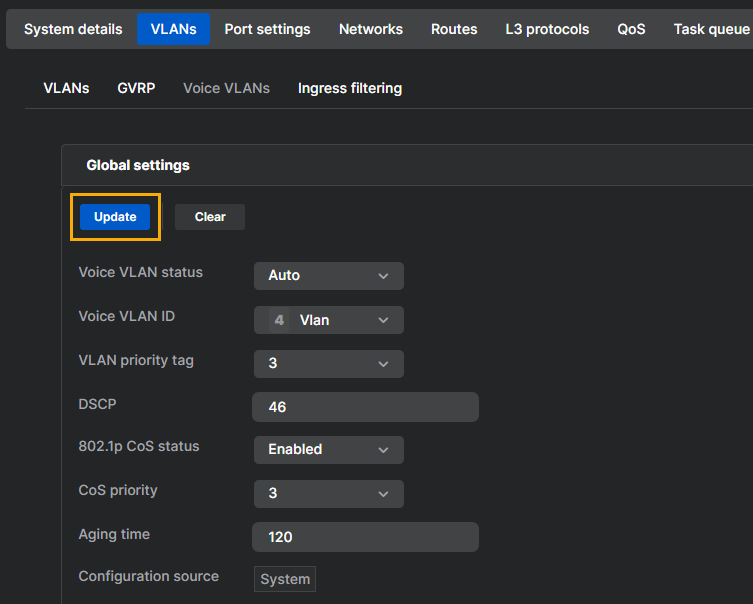Open the Task queue tab
Image resolution: width=753 pixels, height=604 pixels.
[711, 29]
